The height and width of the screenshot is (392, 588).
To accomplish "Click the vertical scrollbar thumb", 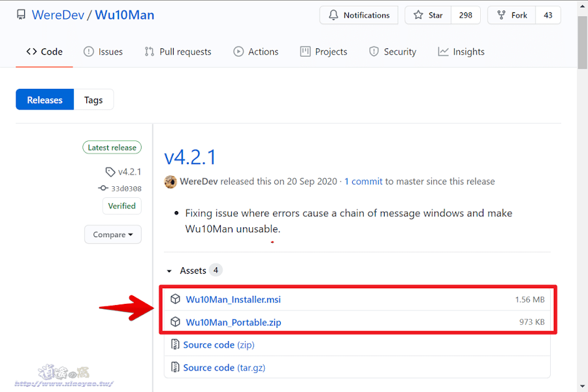I will pos(582,42).
